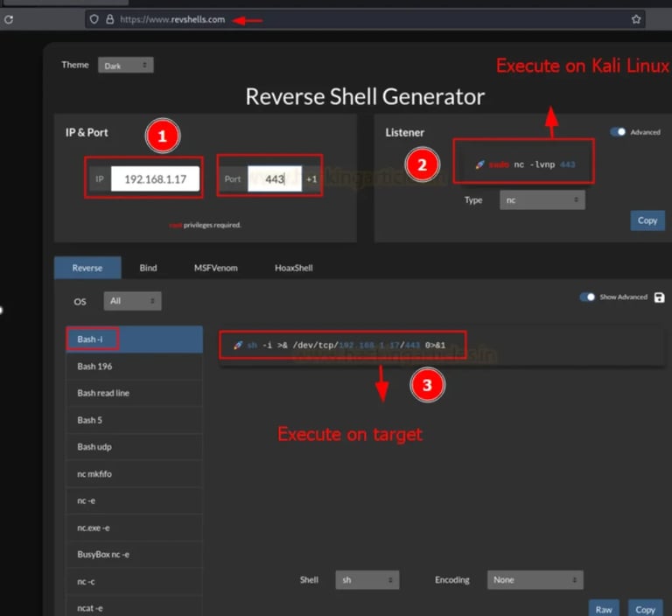Open the OS filter dropdown
Image resolution: width=672 pixels, height=616 pixels.
coord(132,301)
